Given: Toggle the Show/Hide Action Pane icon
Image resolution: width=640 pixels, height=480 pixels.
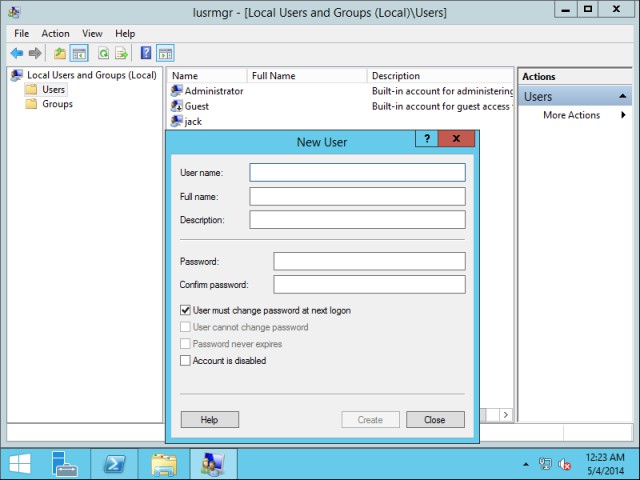Looking at the screenshot, I should (x=165, y=53).
